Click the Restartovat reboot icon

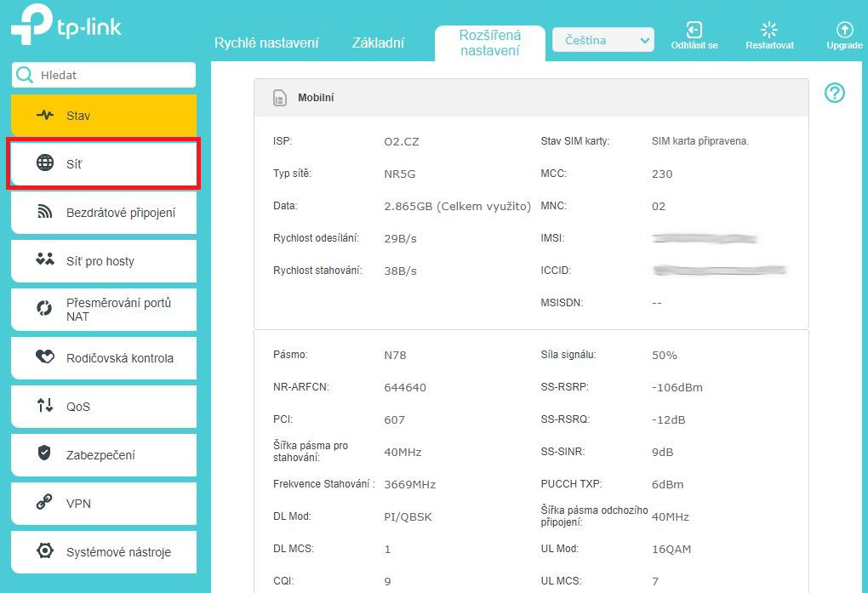click(x=769, y=30)
